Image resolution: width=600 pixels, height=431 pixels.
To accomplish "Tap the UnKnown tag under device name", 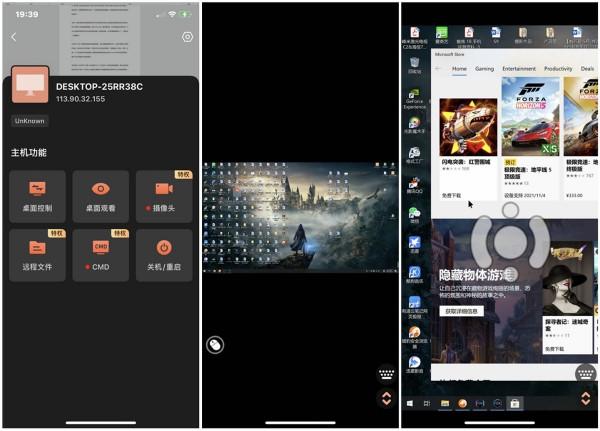I will pyautogui.click(x=28, y=121).
